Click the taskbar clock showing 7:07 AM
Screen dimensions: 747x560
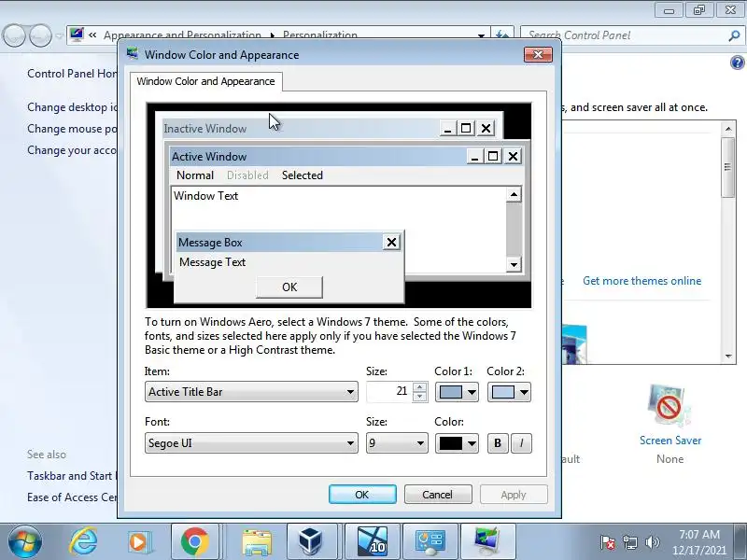coord(699,542)
